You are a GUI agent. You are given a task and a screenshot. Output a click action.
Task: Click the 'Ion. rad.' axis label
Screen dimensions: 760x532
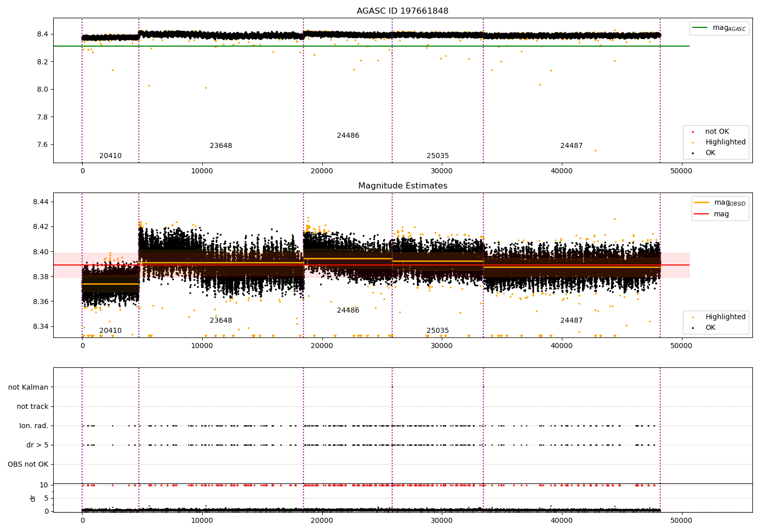click(34, 426)
